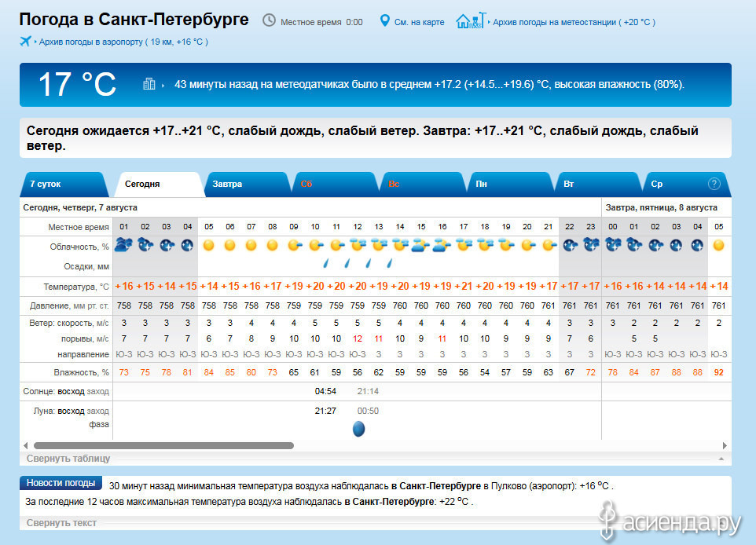Viewport: 756px width, 545px height.
Task: Click the map pin location icon
Action: pyautogui.click(x=384, y=20)
